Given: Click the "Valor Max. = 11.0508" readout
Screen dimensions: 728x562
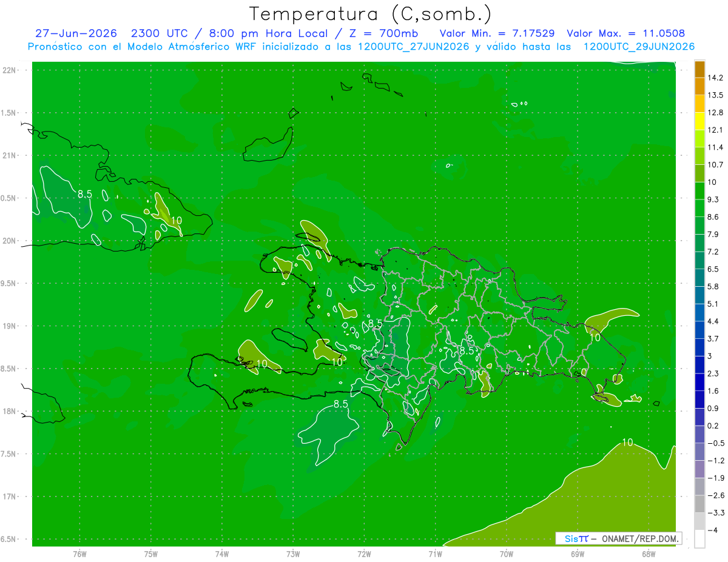Looking at the screenshot, I should point(625,33).
